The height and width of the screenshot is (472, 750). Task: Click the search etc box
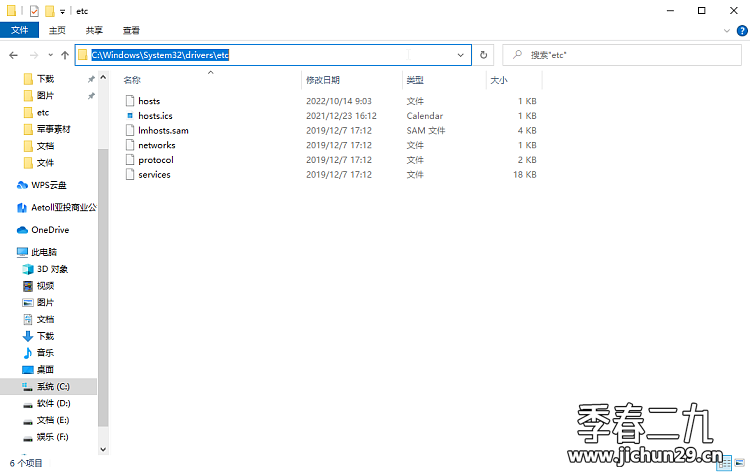point(622,55)
